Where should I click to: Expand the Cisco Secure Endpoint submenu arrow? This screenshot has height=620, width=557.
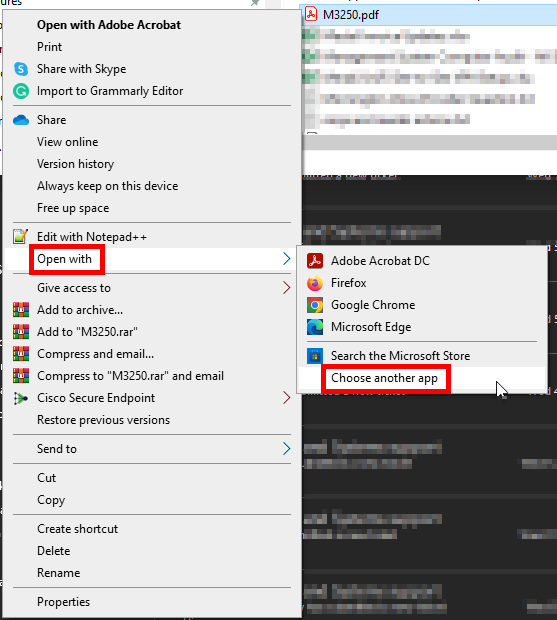pyautogui.click(x=287, y=398)
